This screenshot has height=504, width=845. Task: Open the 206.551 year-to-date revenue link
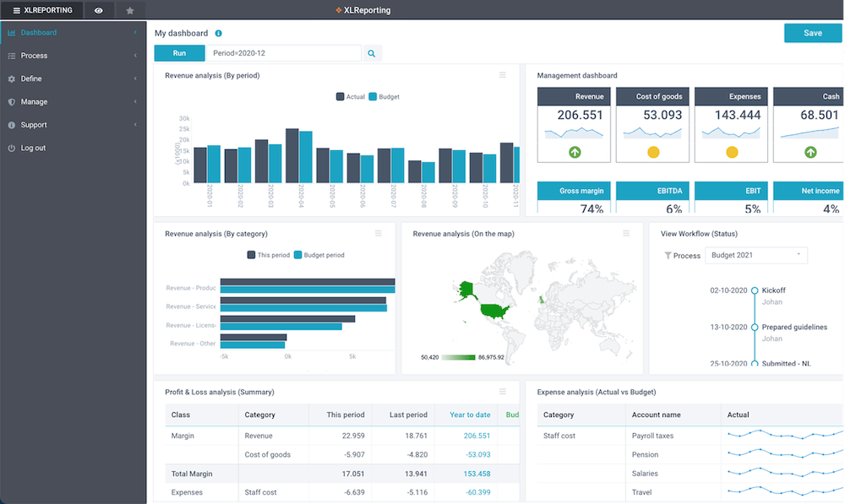coord(477,436)
